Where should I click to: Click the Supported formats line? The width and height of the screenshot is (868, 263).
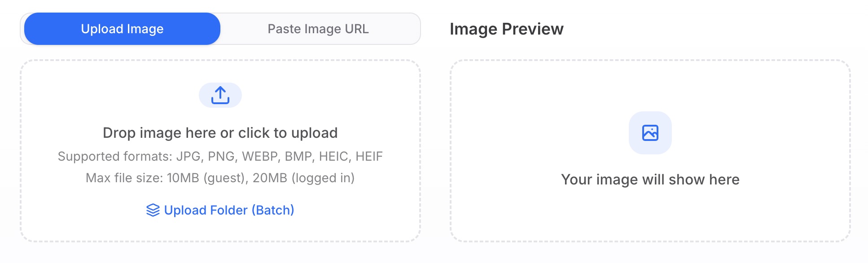tap(220, 156)
